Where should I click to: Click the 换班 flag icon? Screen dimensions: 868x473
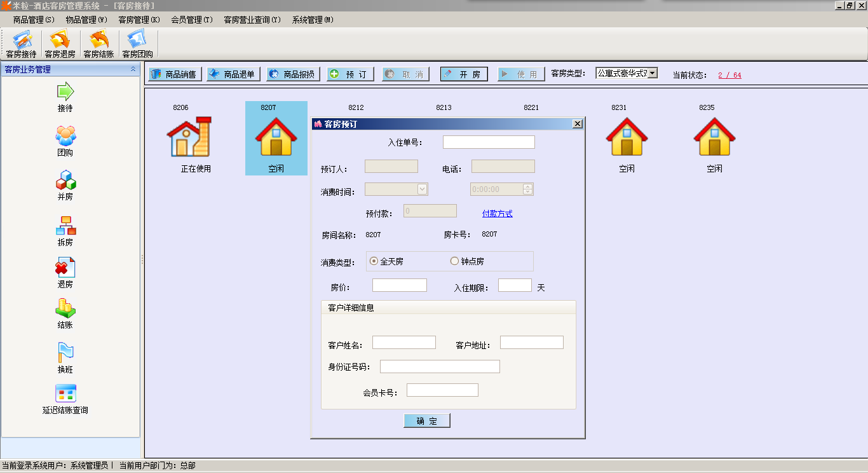[x=65, y=352]
